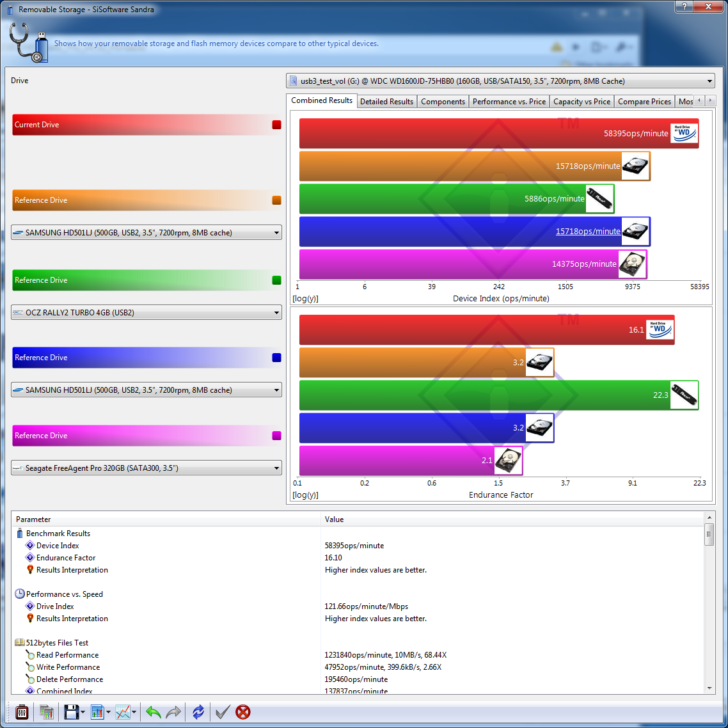The height and width of the screenshot is (728, 728).
Task: Click the flash drive image on the 5886ops/minute bar
Action: pos(600,199)
